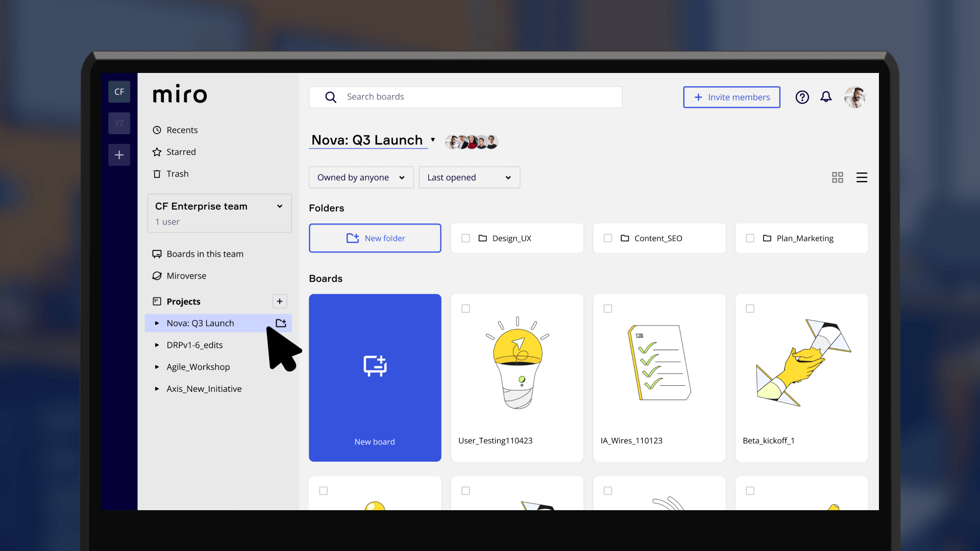Click Invite members button

point(731,97)
